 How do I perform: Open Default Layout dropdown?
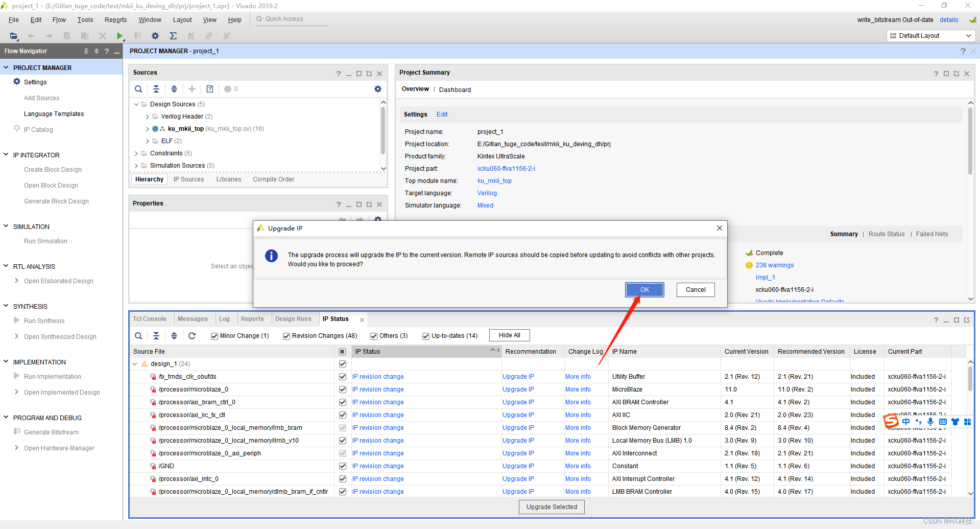coord(930,36)
